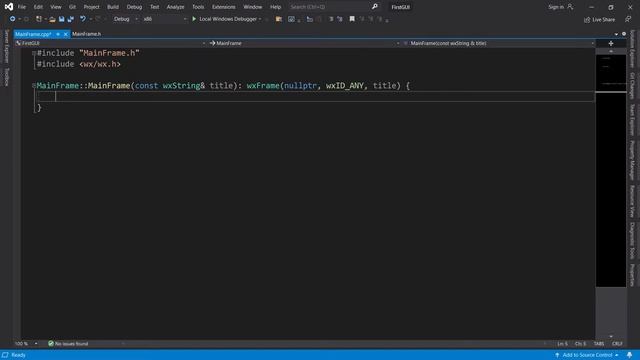Start debugging with the green play icon

[194, 19]
